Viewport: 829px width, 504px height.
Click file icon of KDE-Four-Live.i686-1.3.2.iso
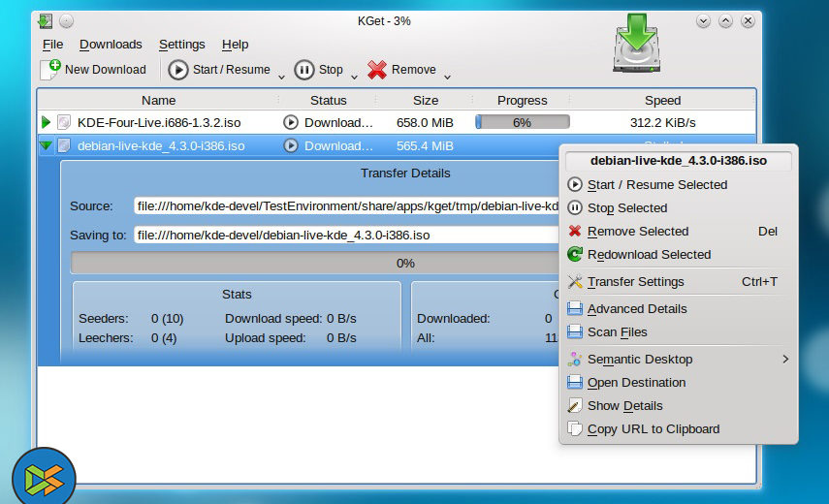pos(64,122)
